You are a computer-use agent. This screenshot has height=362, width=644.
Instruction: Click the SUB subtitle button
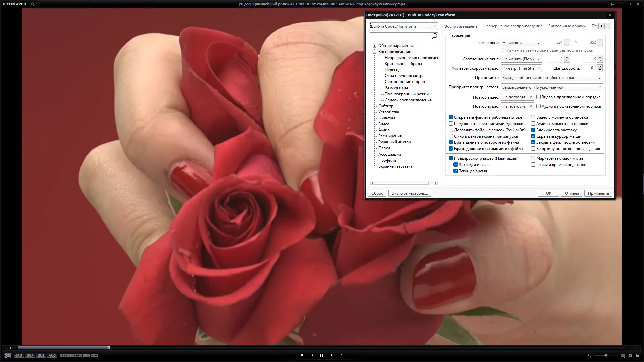click(x=41, y=356)
